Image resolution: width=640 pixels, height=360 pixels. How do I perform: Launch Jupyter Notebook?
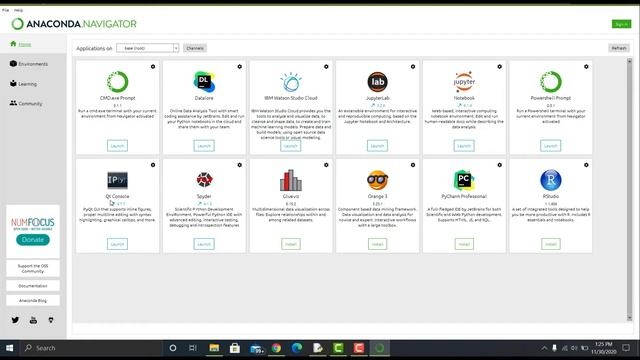tap(464, 146)
